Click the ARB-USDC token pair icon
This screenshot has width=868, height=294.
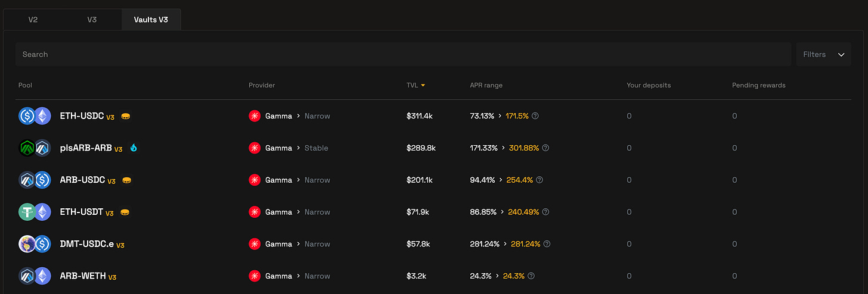35,180
